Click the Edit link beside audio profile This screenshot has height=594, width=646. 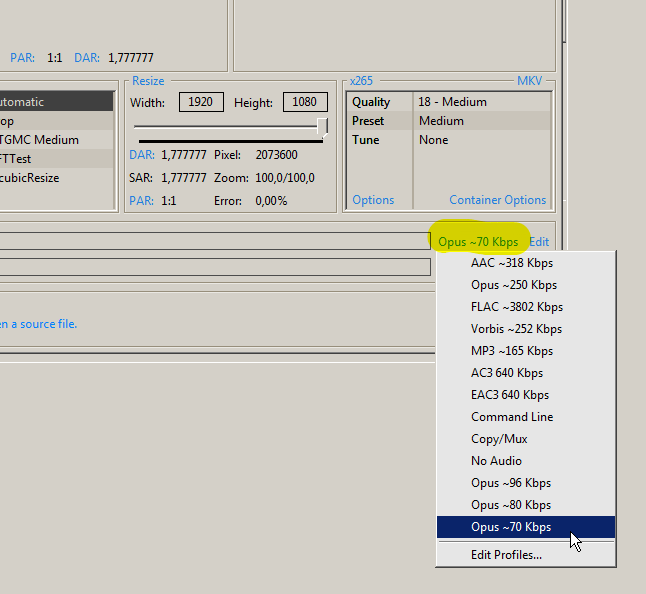tap(539, 242)
